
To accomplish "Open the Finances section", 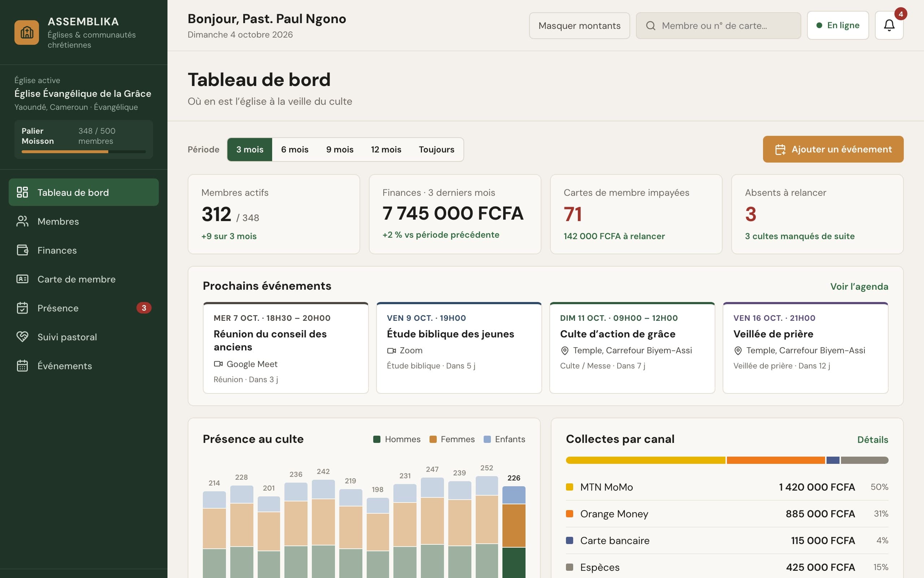I will (x=84, y=250).
